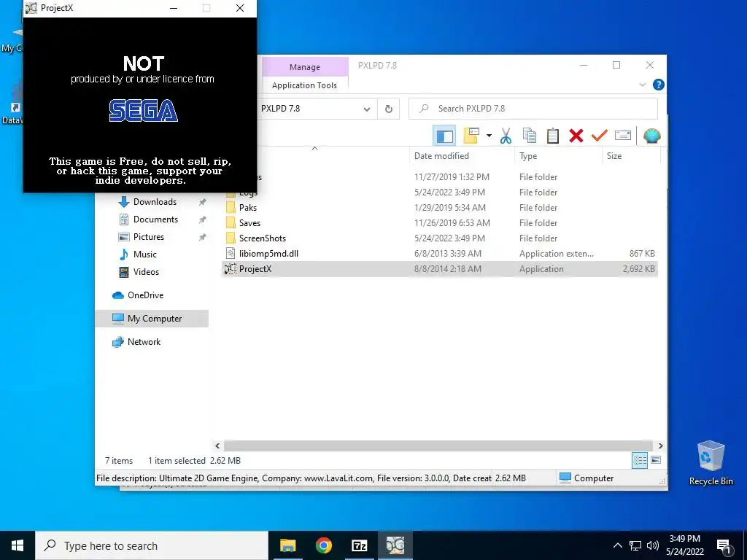747x560 pixels.
Task: Click the scissors Cut icon
Action: click(x=506, y=136)
